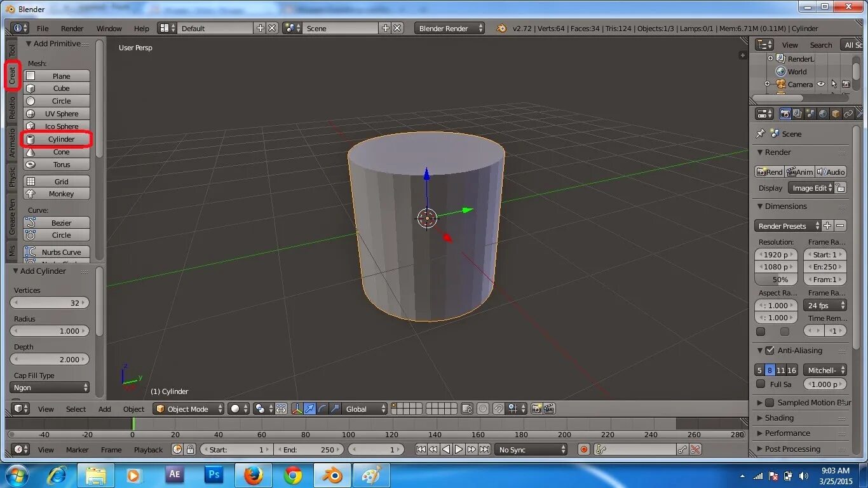Viewport: 868px width, 488px height.
Task: Open the Cap Fill Type Ngon dropdown
Action: (50, 388)
